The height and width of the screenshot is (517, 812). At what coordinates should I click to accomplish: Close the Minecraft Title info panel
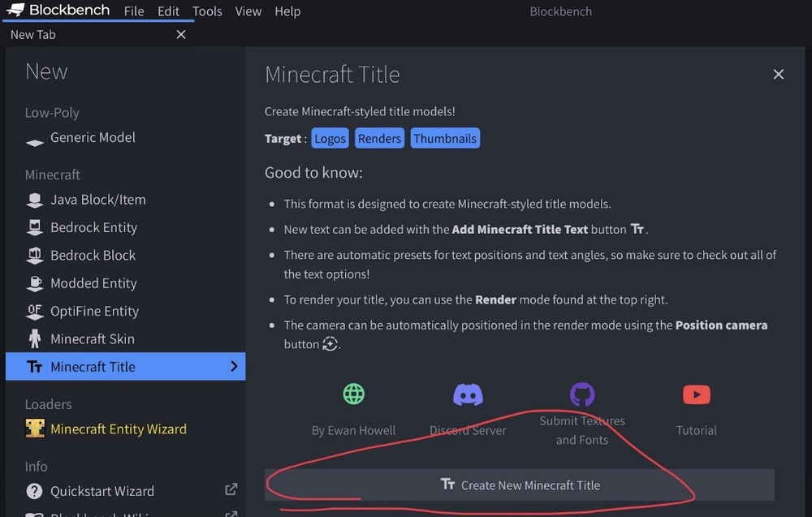(x=779, y=75)
